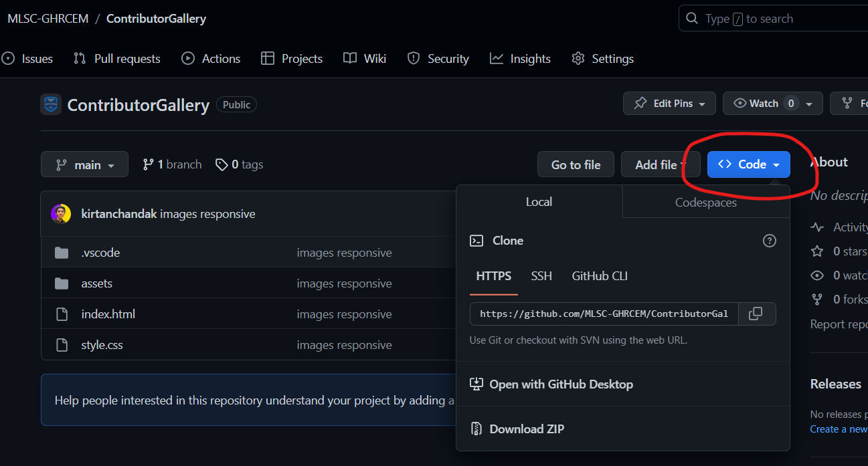868x466 pixels.
Task: Select the GitHub CLI clone tab
Action: (x=600, y=276)
